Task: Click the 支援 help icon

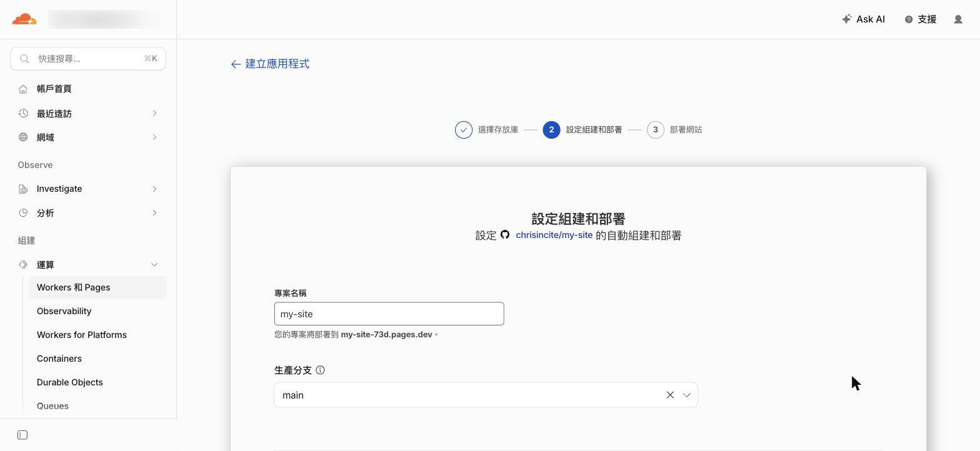Action: coord(909,19)
